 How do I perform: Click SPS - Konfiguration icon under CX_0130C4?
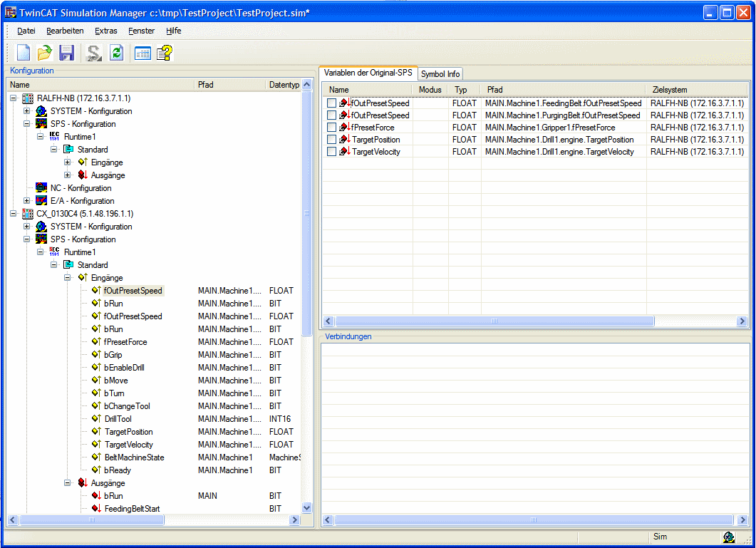tap(41, 239)
